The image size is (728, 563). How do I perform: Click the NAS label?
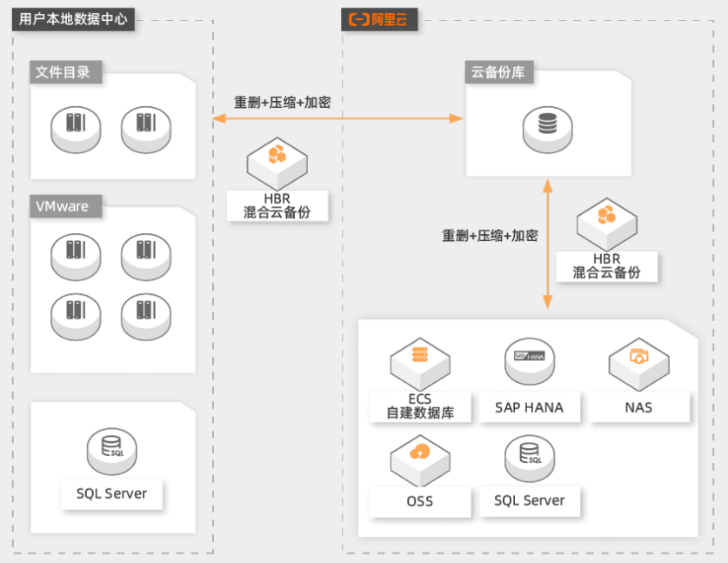(639, 407)
